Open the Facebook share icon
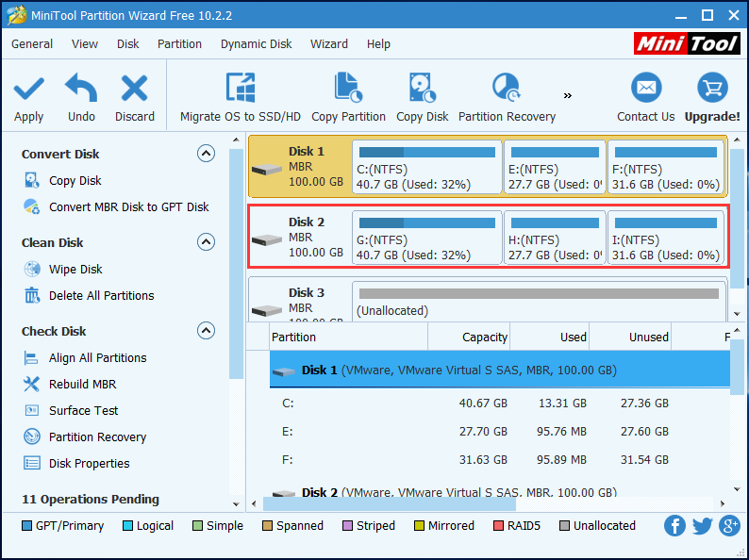Image resolution: width=749 pixels, height=560 pixels. pyautogui.click(x=674, y=526)
